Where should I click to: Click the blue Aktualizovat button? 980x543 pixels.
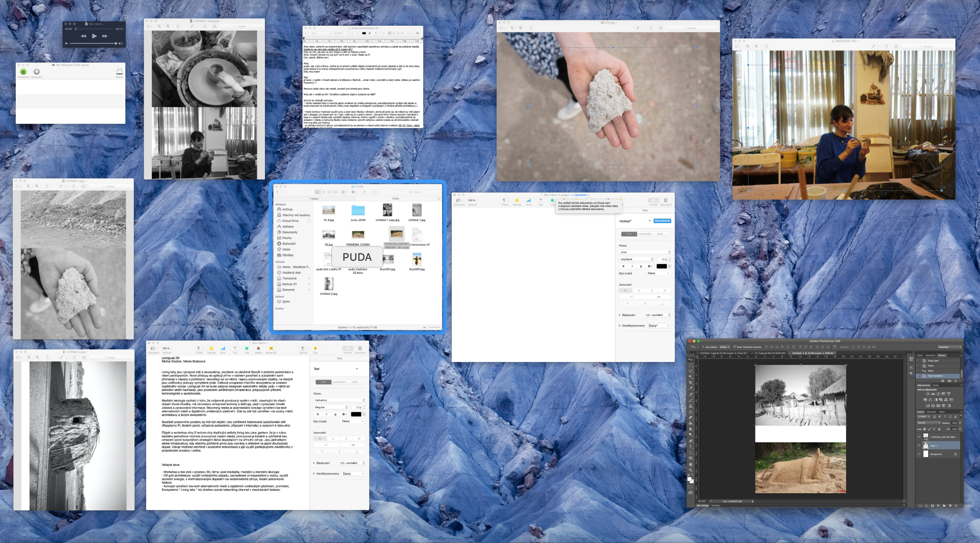click(662, 221)
